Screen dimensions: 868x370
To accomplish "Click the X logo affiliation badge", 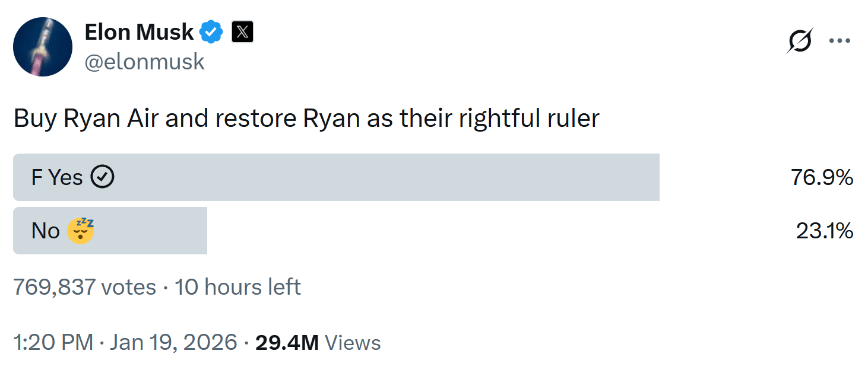I will tap(242, 32).
